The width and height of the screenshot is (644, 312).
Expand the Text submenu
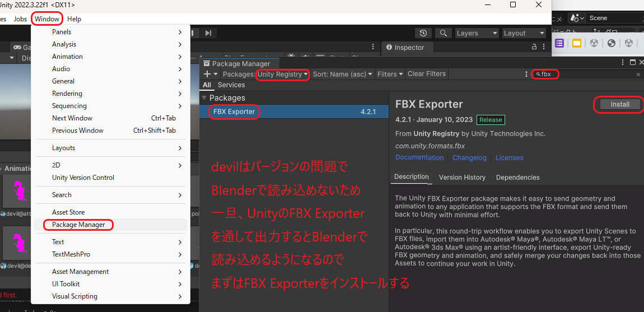(111, 242)
